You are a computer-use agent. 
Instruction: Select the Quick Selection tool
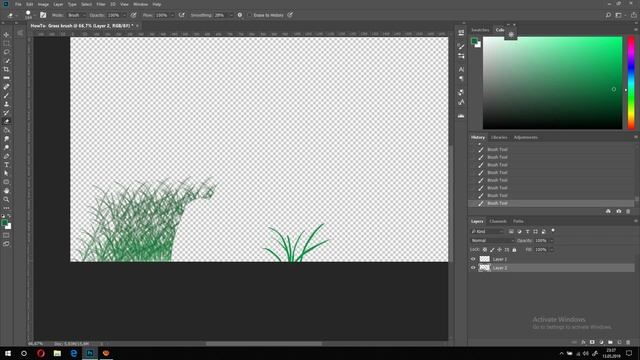coord(7,61)
